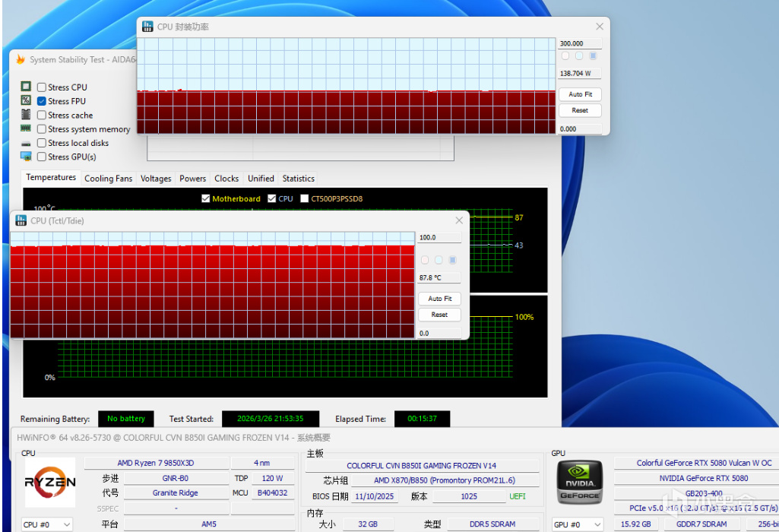779x532 pixels.
Task: Click the 100.0 maximum temperature field
Action: (440, 237)
